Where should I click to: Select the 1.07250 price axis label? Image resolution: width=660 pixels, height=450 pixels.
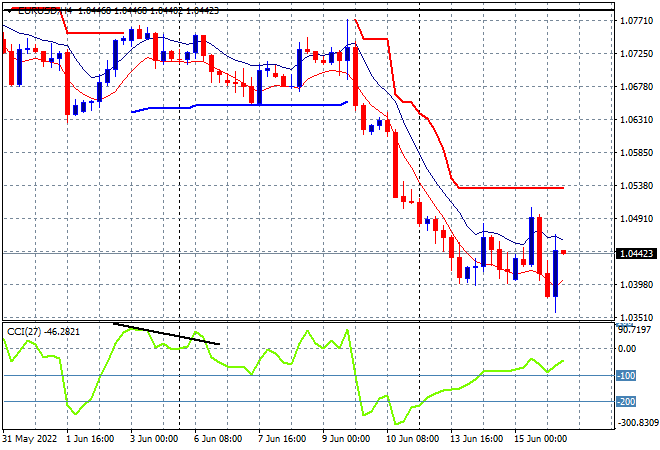(637, 54)
